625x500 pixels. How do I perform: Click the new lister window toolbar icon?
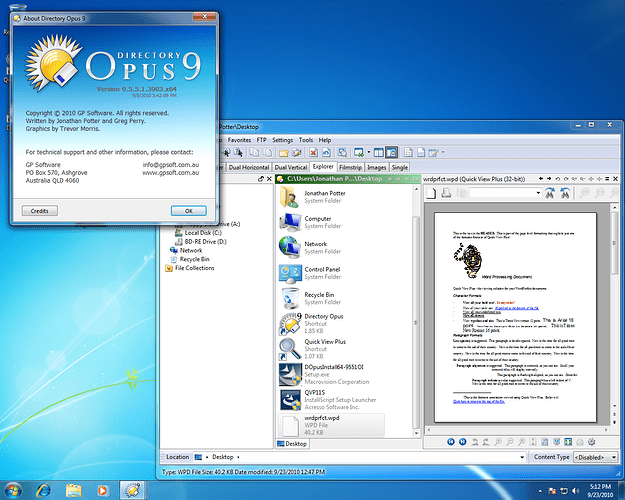point(359,152)
